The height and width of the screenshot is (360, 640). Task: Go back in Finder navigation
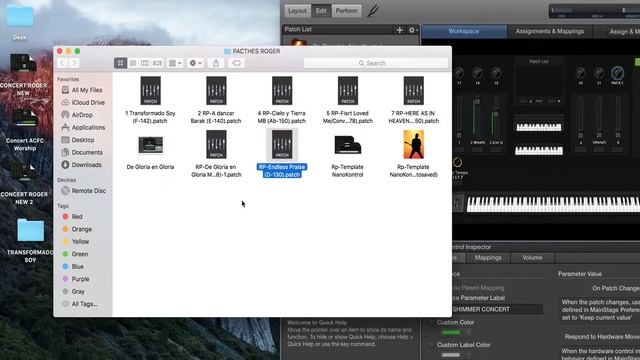[62, 63]
